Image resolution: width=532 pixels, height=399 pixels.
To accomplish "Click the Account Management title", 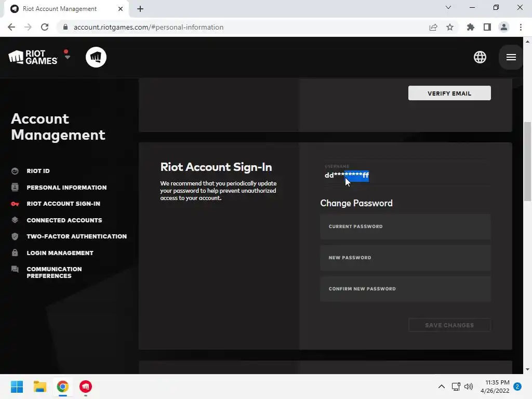I will point(58,127).
